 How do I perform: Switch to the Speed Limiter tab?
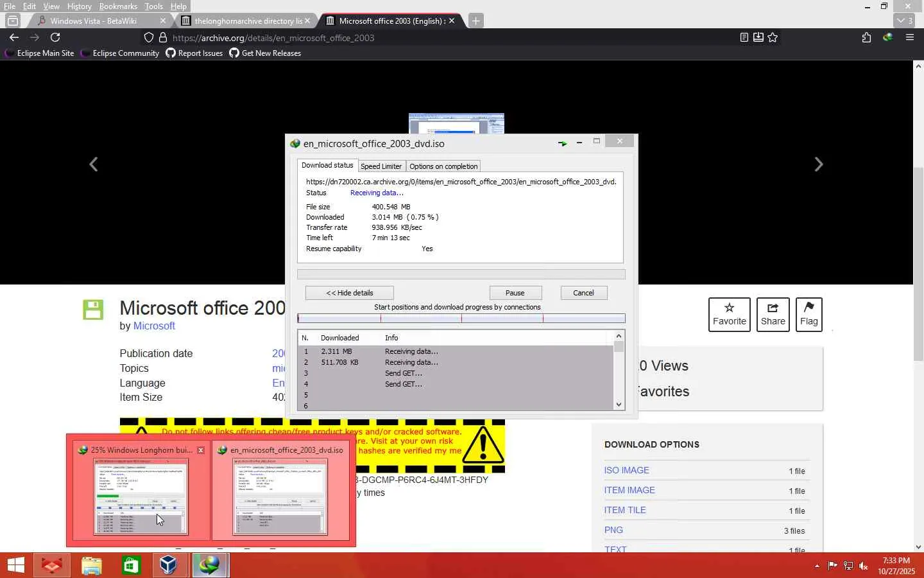point(381,166)
